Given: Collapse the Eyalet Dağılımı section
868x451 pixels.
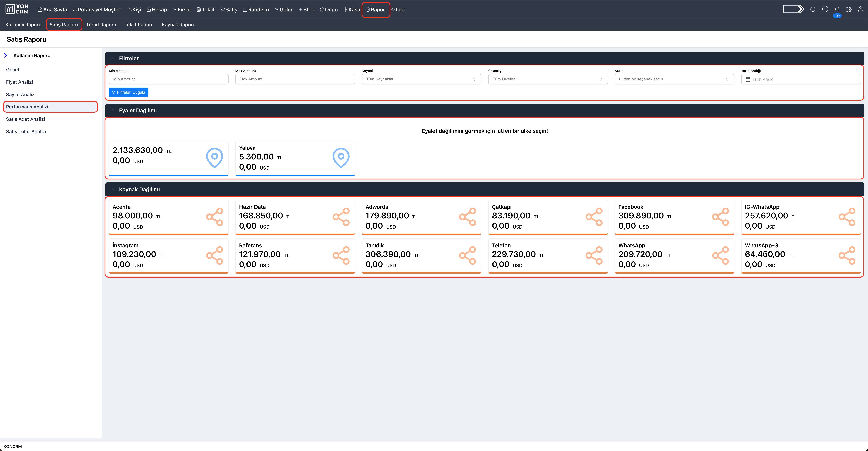Looking at the screenshot, I should click(x=112, y=110).
